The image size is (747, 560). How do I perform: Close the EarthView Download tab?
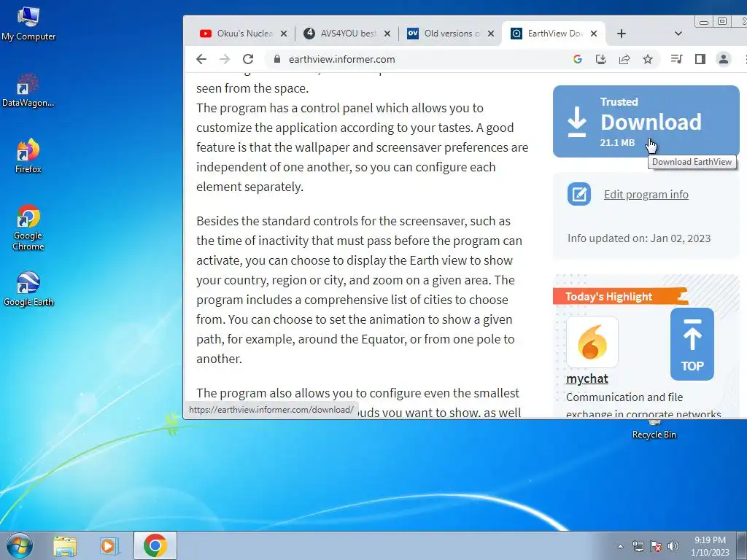point(594,34)
